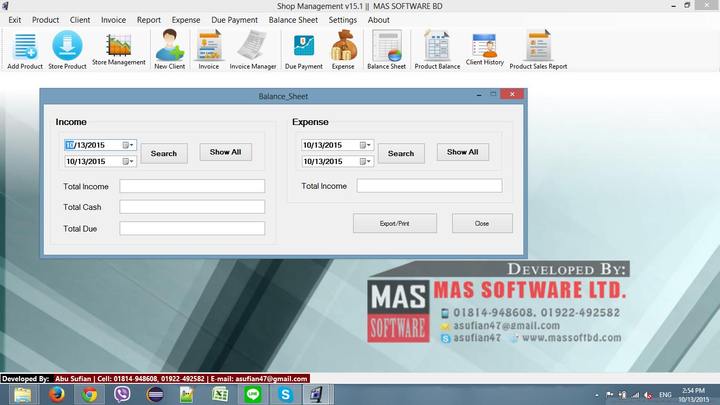Viewport: 720px width, 405px height.
Task: Open the Invoice Manager tool
Action: click(x=252, y=48)
